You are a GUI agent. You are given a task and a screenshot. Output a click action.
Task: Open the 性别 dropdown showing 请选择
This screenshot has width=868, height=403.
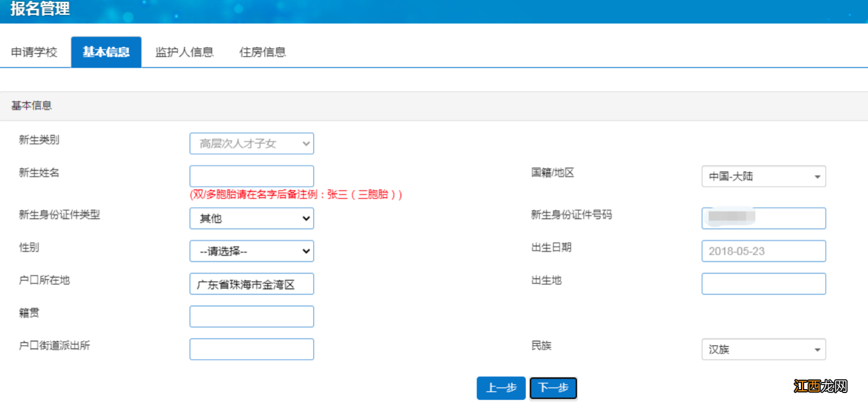click(x=252, y=251)
